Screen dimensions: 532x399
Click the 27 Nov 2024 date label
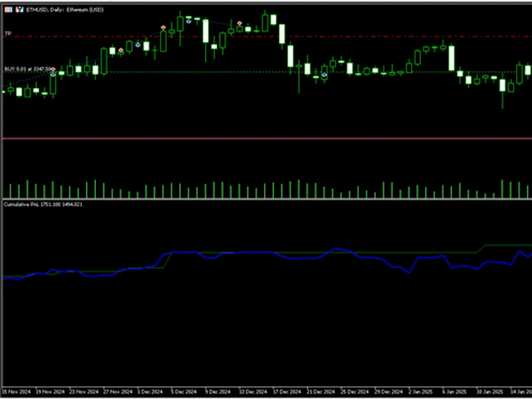point(118,392)
